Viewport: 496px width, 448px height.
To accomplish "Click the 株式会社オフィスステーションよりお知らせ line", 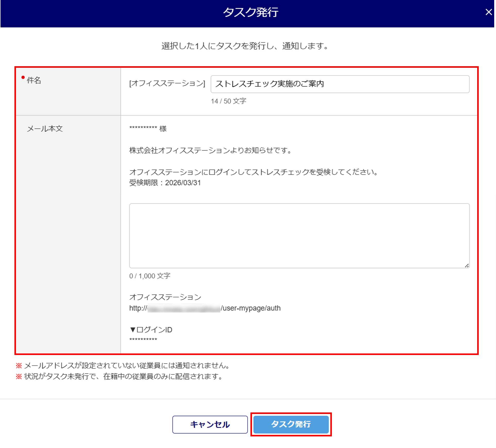I will (210, 150).
